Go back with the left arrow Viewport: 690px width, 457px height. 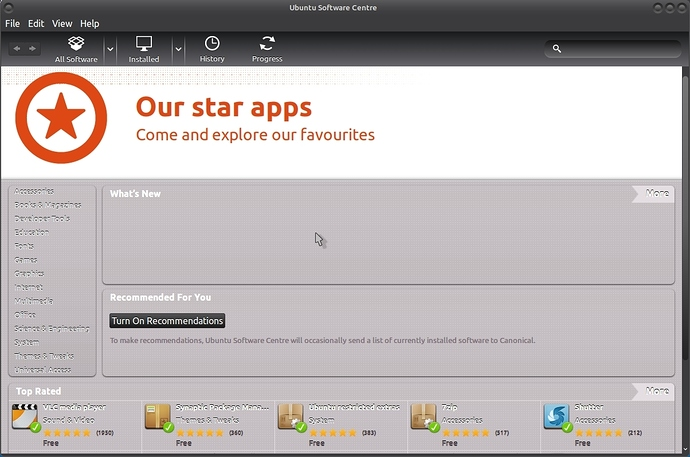point(17,48)
